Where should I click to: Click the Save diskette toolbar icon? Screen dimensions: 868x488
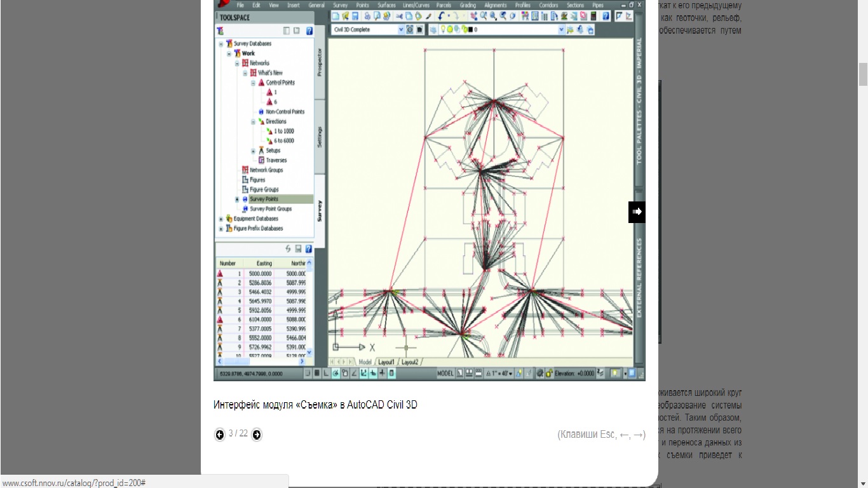coord(355,16)
